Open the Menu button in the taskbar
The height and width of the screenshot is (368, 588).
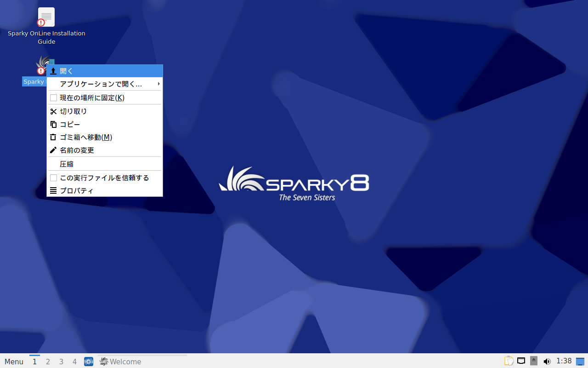coord(14,362)
